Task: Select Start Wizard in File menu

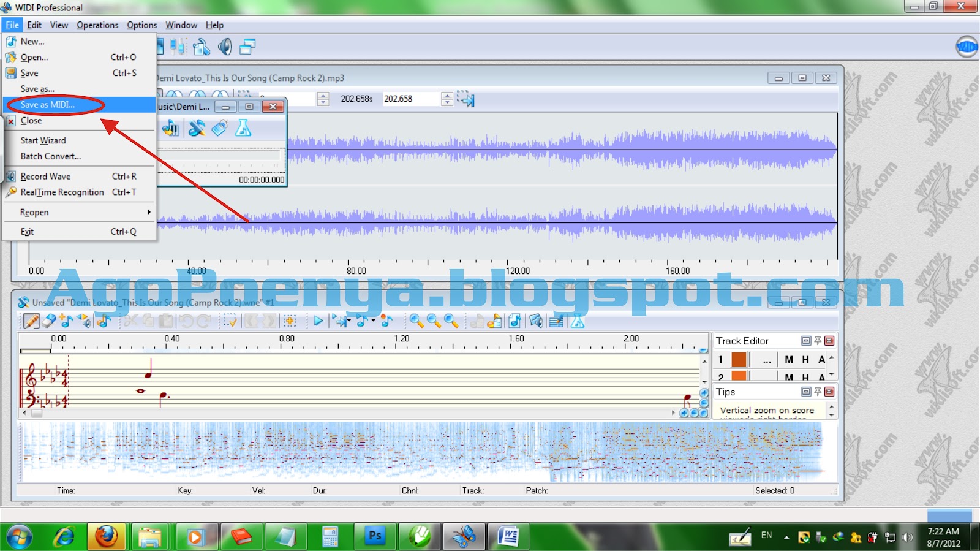Action: click(79, 140)
